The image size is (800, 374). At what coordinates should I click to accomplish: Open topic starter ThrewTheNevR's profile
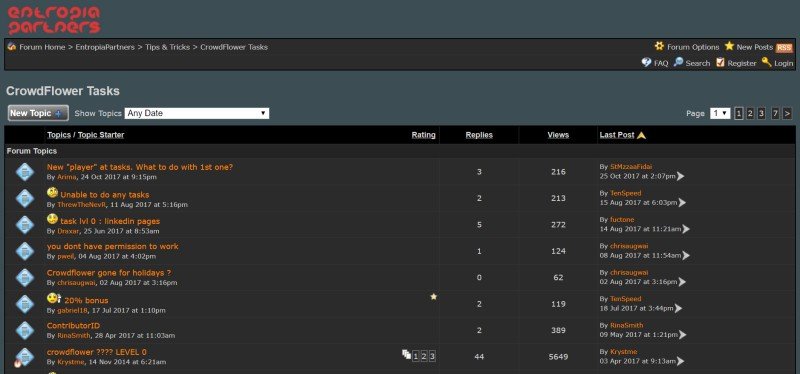pos(82,205)
